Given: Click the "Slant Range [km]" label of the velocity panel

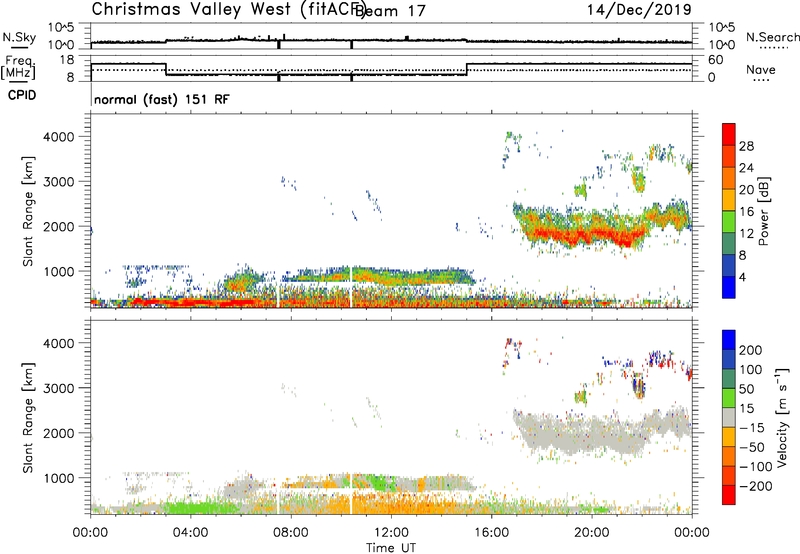Looking at the screenshot, I should [28, 418].
